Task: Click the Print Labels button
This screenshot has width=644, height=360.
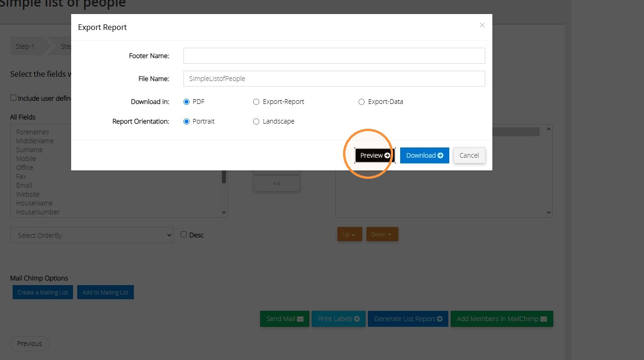Action: point(338,319)
